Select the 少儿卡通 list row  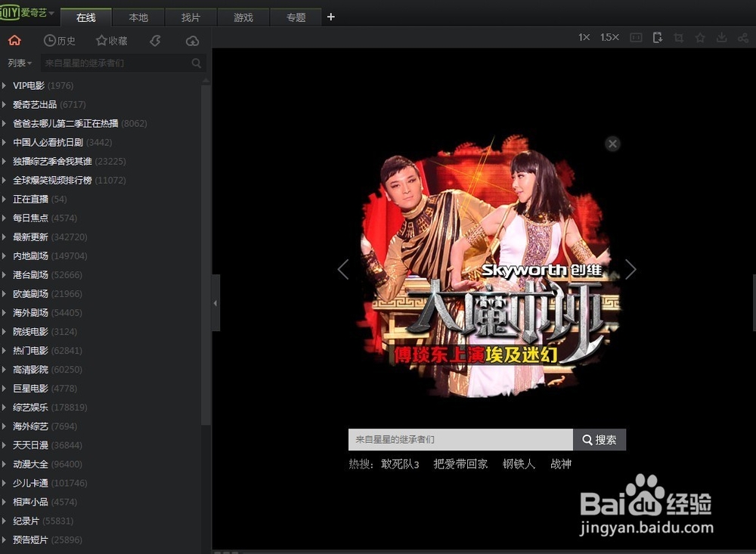(x=101, y=483)
